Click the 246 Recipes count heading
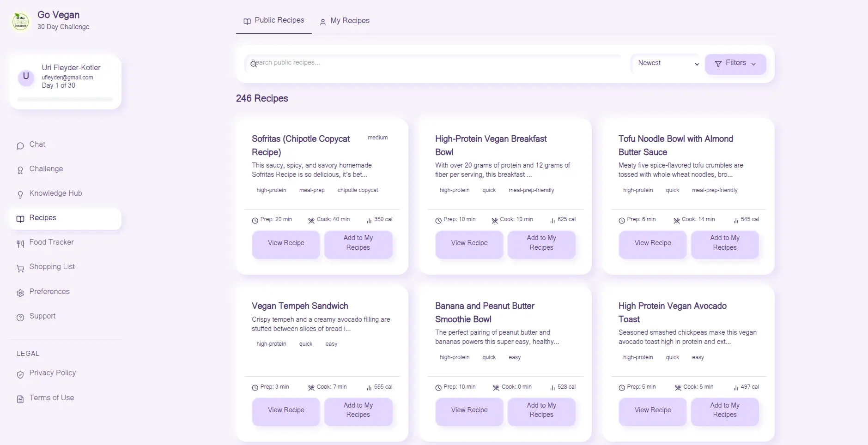 [262, 98]
